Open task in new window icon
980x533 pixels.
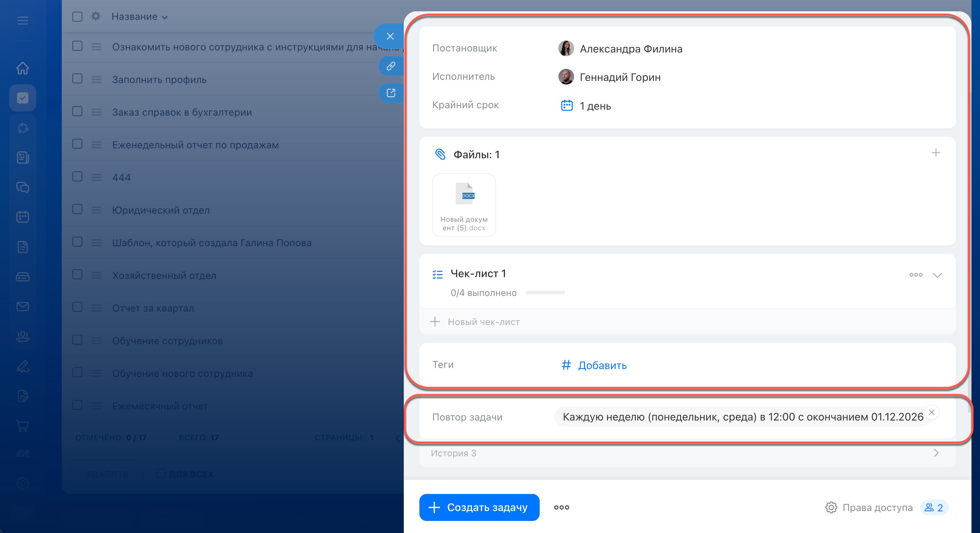(x=391, y=93)
